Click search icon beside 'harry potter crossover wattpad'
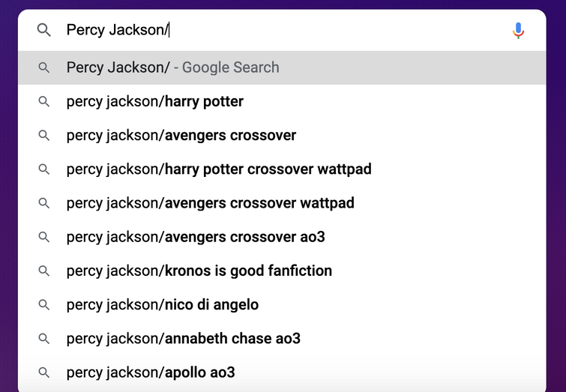 click(x=44, y=169)
